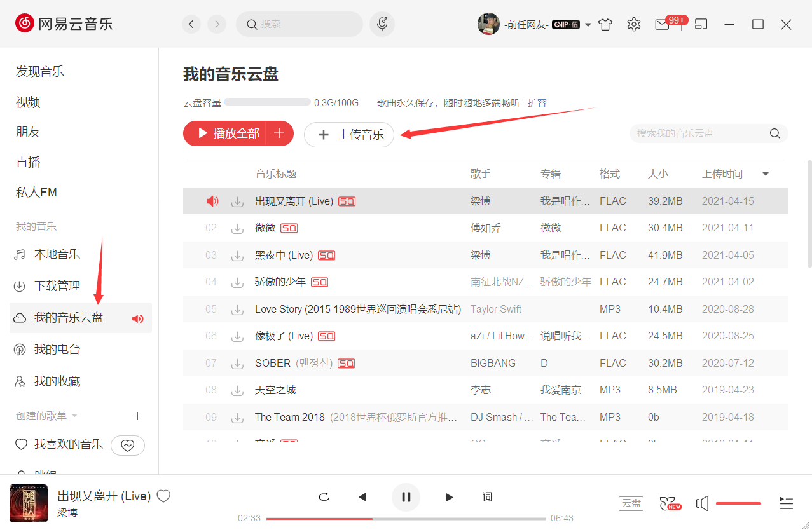Open the settings gear icon
The height and width of the screenshot is (532, 812).
coord(633,24)
